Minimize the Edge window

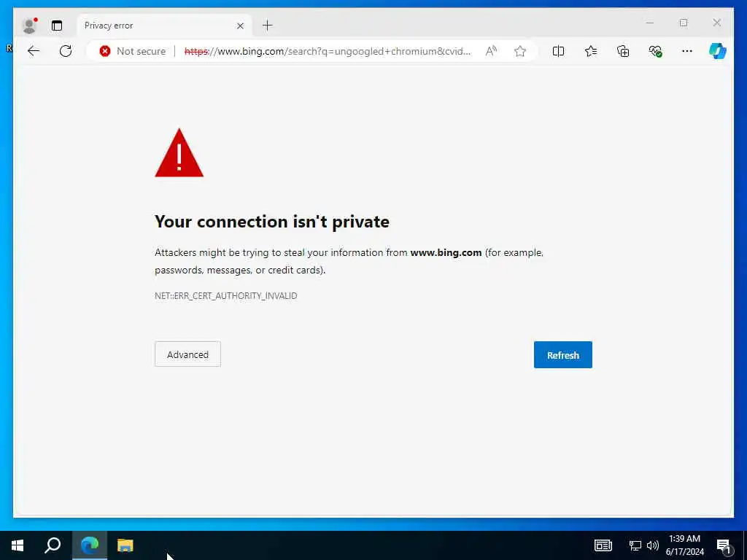pyautogui.click(x=650, y=23)
